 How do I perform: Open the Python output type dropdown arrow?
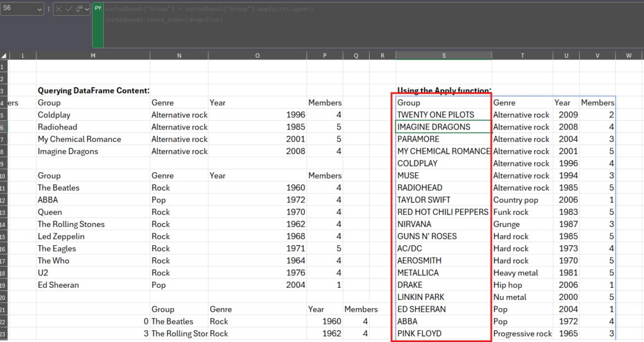tap(87, 9)
